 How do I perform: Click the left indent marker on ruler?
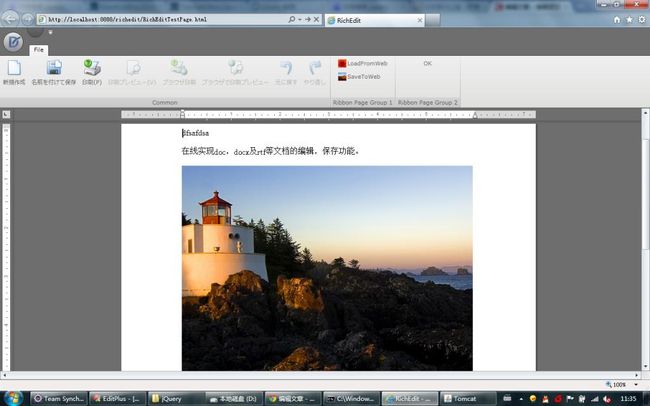pos(182,114)
